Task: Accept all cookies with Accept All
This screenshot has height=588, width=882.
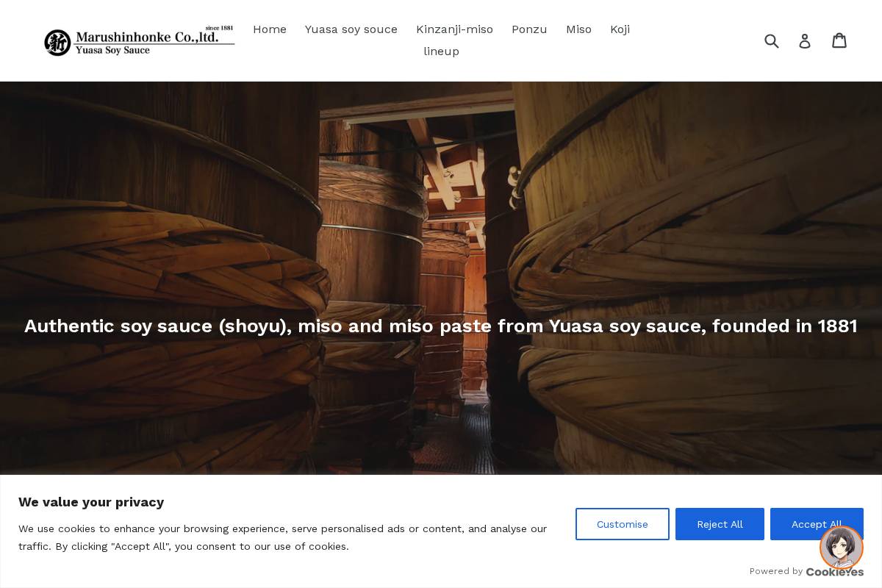Action: [817, 524]
